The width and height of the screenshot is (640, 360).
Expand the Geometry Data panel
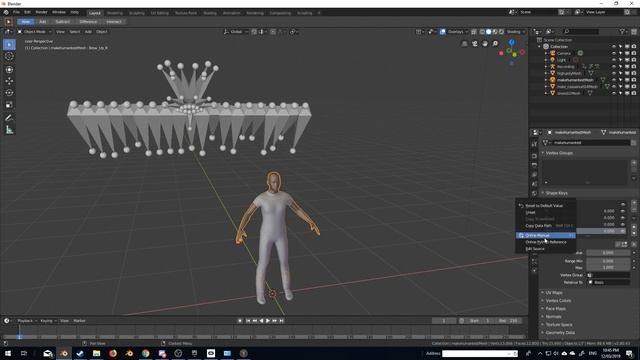tap(560, 332)
